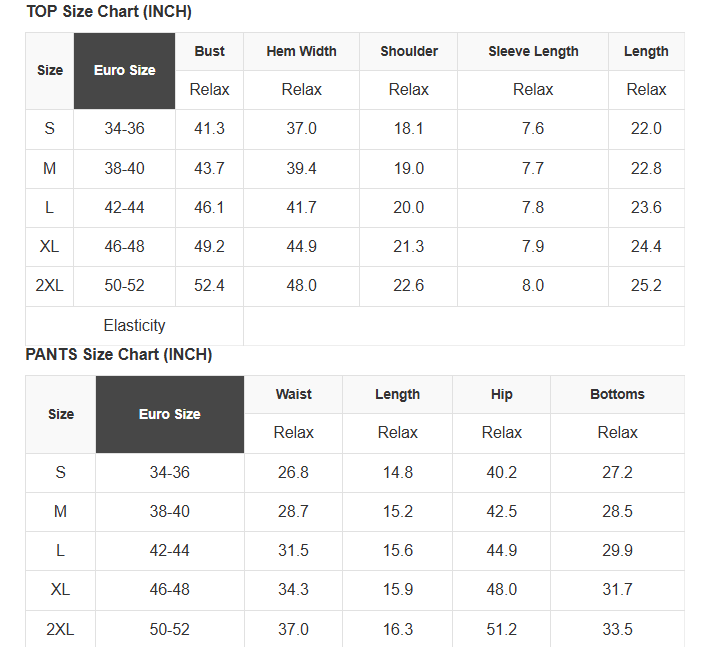Click the Hem Width column header

[301, 51]
